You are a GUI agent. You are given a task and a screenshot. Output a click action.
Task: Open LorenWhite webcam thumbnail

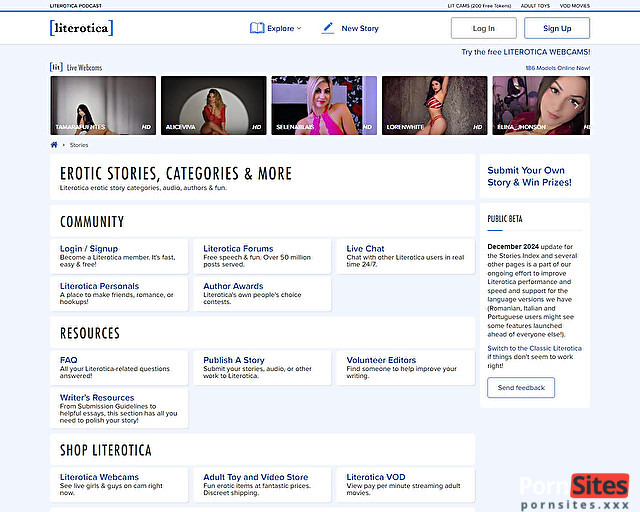435,105
